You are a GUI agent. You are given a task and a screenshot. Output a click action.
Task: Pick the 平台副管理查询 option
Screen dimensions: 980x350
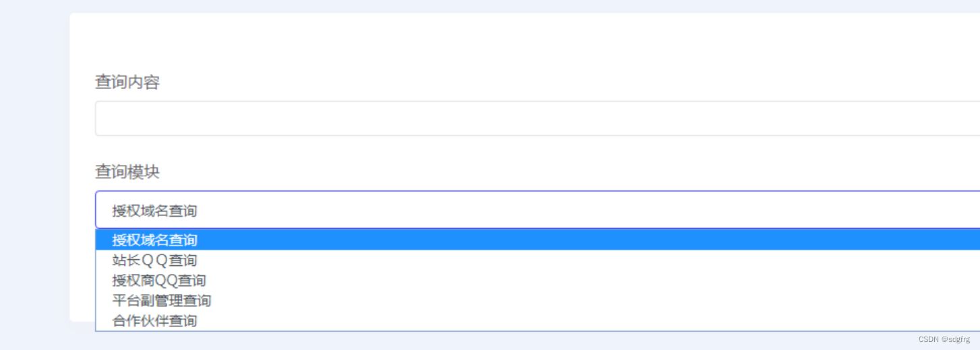tap(162, 300)
